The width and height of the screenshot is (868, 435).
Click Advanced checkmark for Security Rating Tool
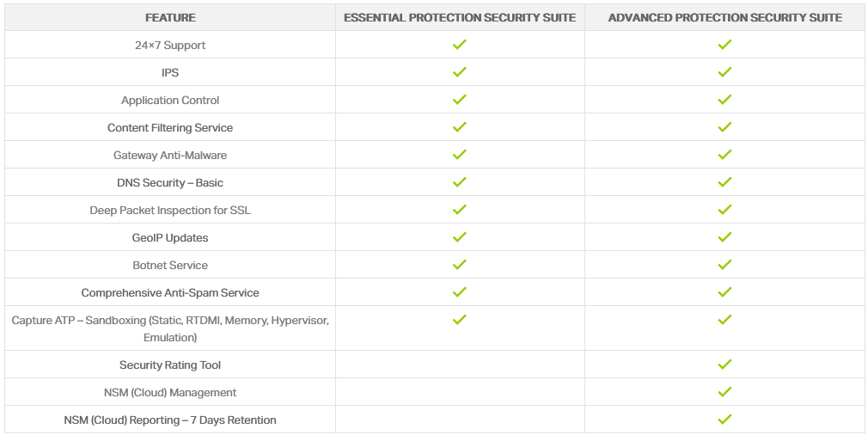tap(724, 365)
